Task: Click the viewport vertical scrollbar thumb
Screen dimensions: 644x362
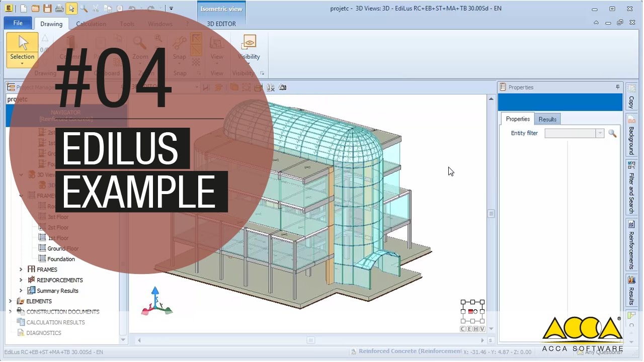Action: tap(491, 214)
